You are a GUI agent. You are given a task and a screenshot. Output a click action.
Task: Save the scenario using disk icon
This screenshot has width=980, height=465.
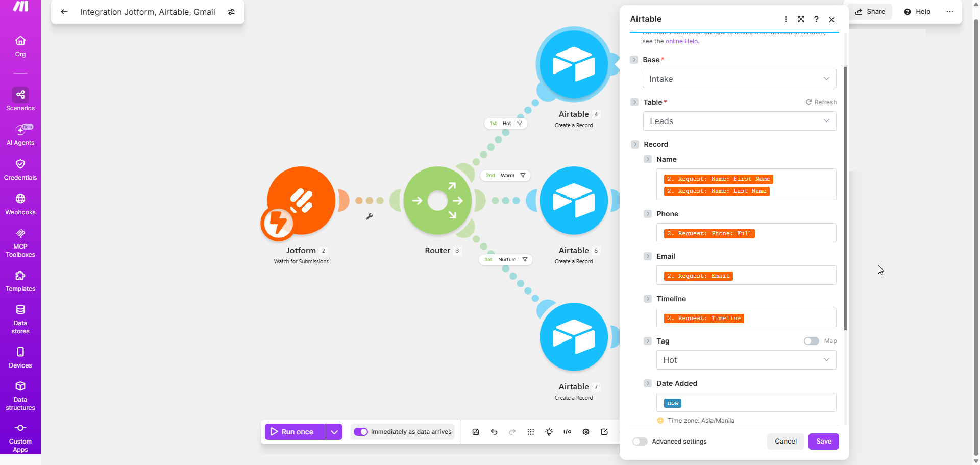[476, 432]
